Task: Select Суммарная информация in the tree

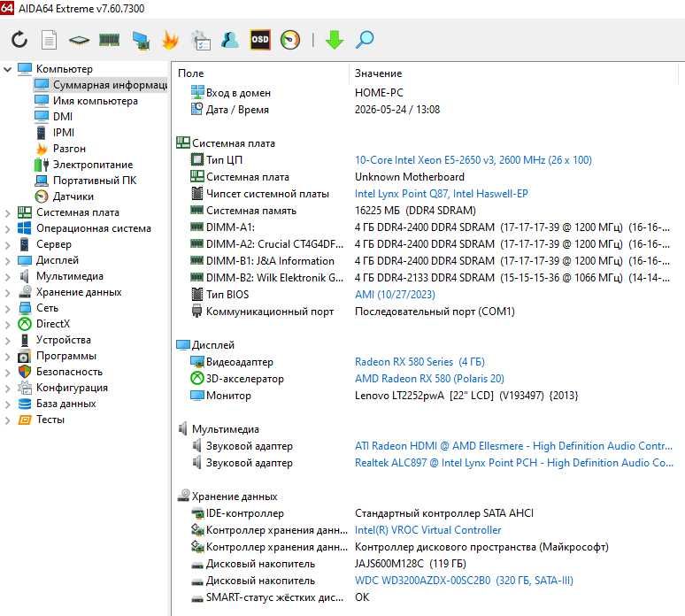Action: coord(110,85)
